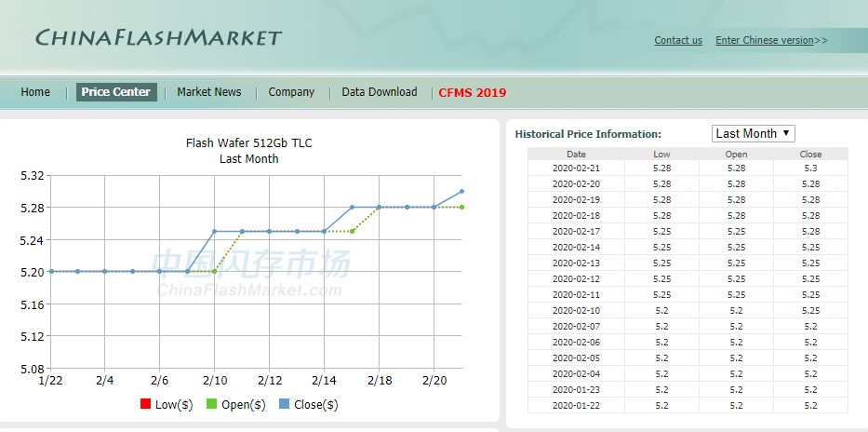The image size is (868, 432).
Task: Click the ChinaFlashMarket logo
Action: (158, 38)
